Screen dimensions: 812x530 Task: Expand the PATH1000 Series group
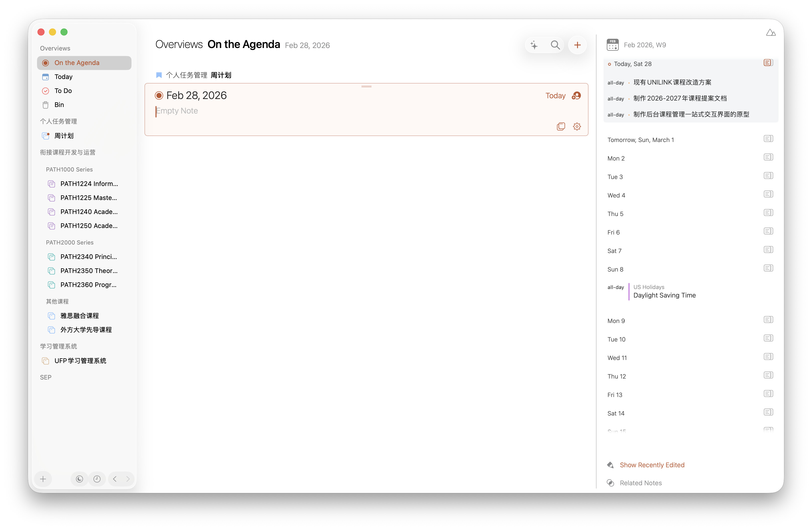pyautogui.click(x=69, y=169)
